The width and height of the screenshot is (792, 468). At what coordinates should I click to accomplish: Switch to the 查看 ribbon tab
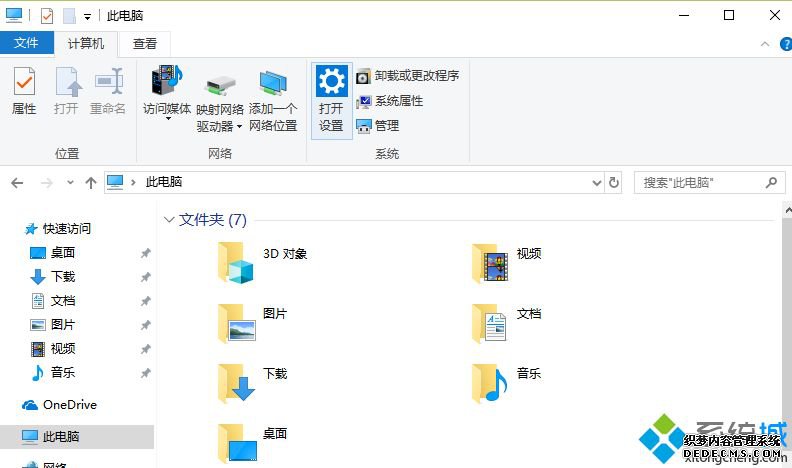(x=144, y=44)
